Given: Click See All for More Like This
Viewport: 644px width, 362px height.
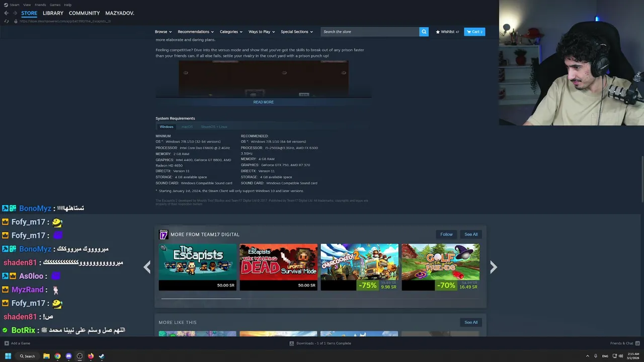Looking at the screenshot, I should (471, 322).
